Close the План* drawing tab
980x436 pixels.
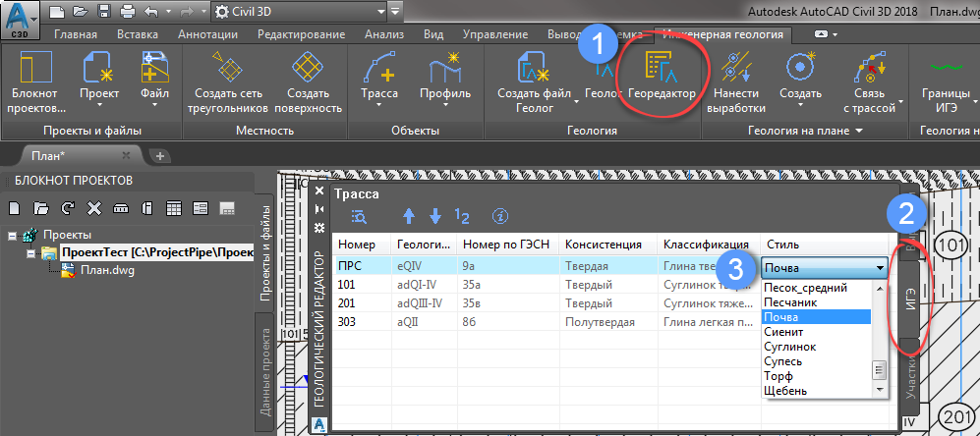point(126,155)
